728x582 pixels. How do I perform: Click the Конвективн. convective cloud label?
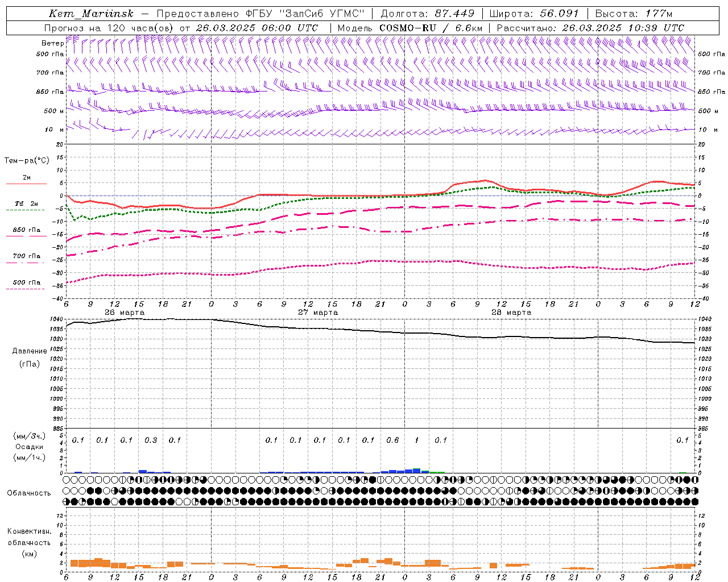pyautogui.click(x=29, y=531)
